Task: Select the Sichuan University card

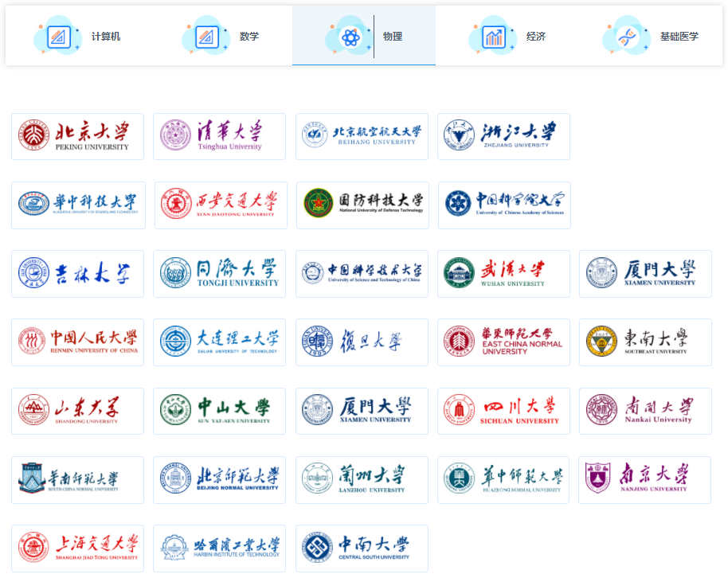Action: click(503, 412)
